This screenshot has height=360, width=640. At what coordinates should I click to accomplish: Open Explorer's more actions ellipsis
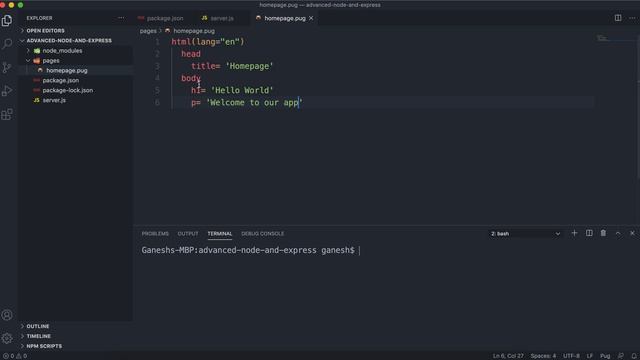coord(121,18)
